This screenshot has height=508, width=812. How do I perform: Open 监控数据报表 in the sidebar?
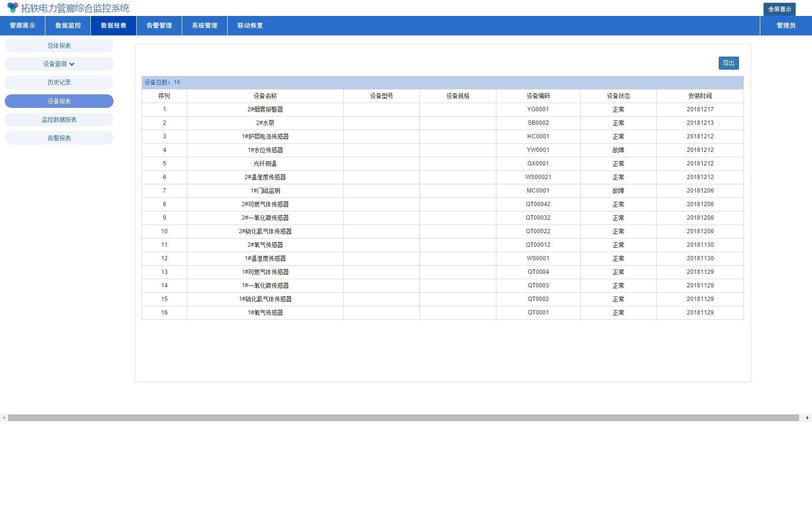tap(59, 120)
